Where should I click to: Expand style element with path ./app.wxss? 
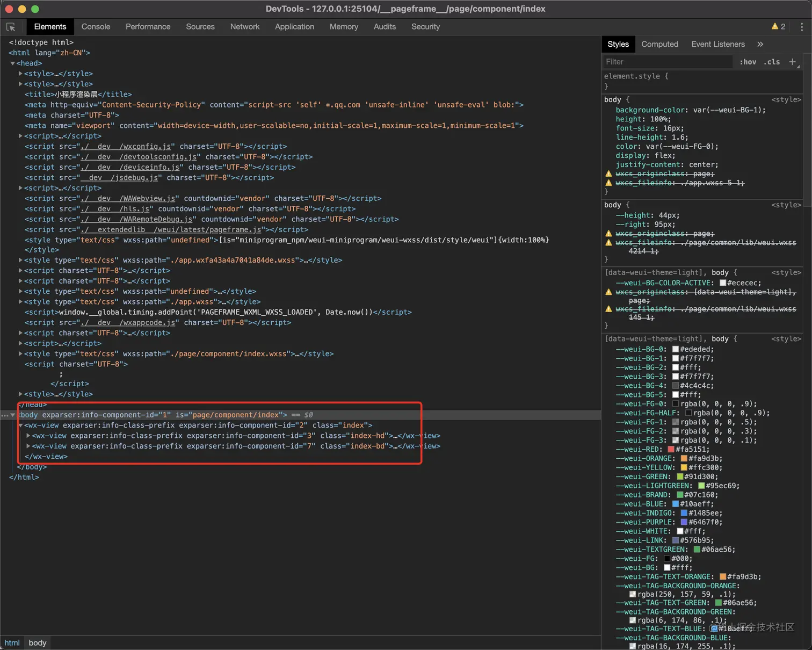(20, 302)
